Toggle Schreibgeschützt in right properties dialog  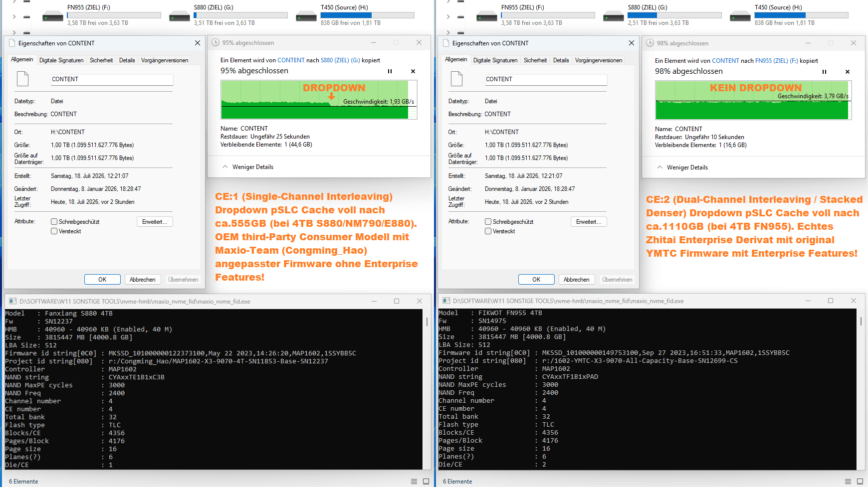pyautogui.click(x=488, y=221)
